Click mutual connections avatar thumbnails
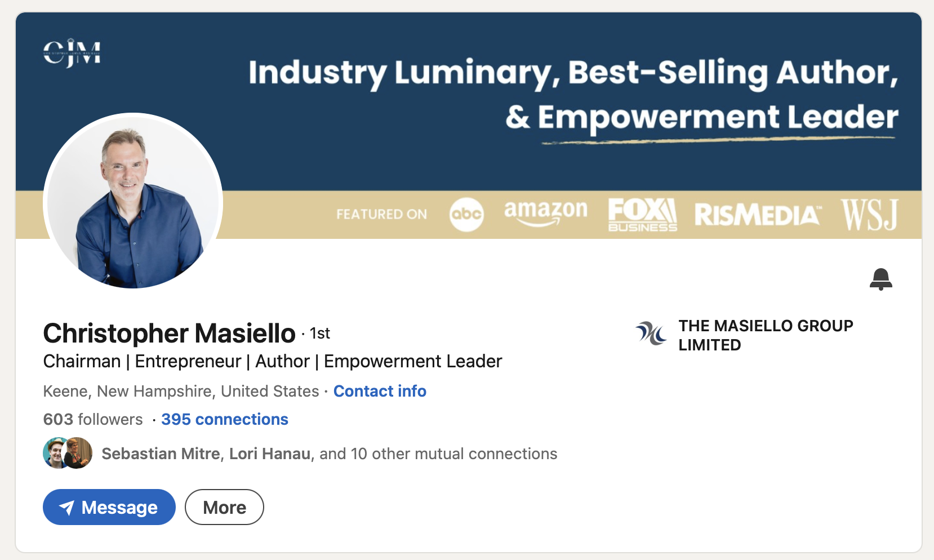934x560 pixels. (68, 453)
